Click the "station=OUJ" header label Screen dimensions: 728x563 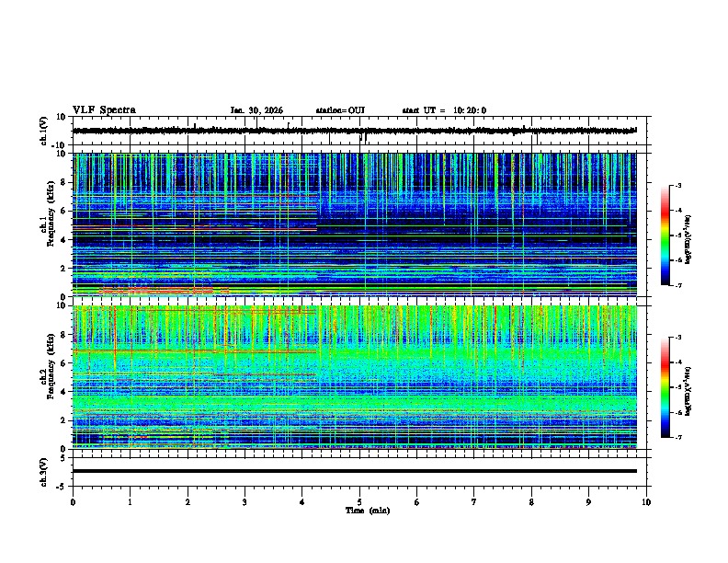click(340, 110)
